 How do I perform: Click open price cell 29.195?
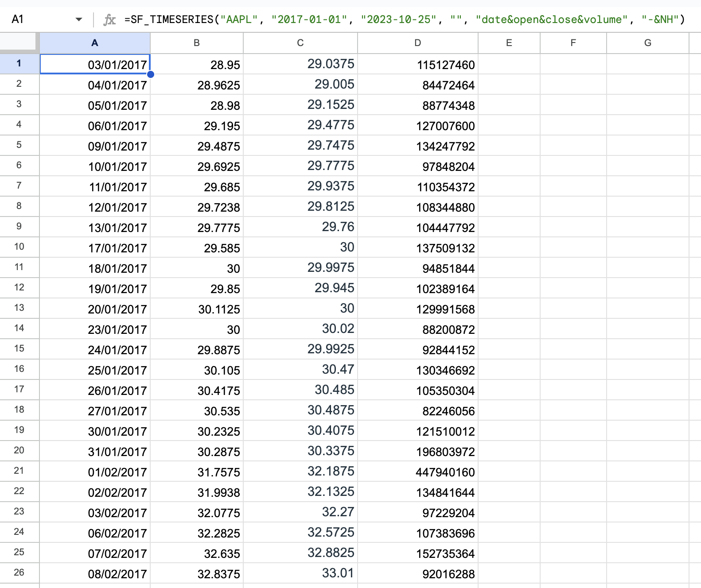pyautogui.click(x=197, y=125)
